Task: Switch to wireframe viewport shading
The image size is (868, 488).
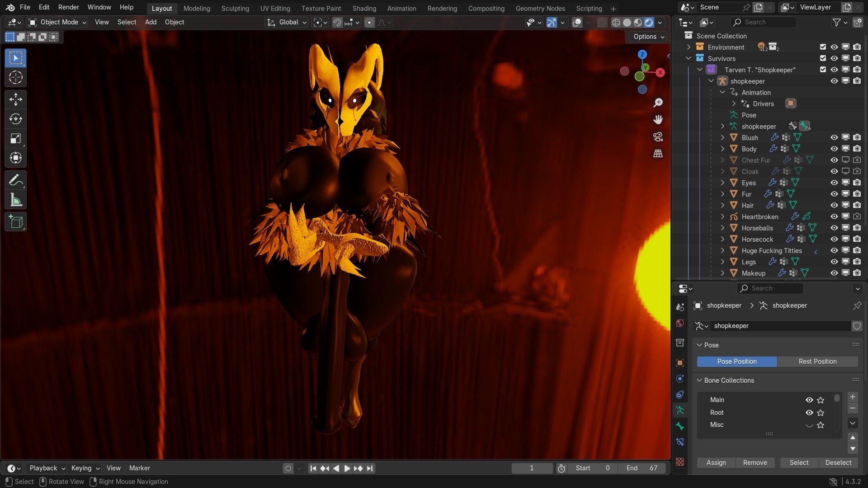Action: (616, 22)
